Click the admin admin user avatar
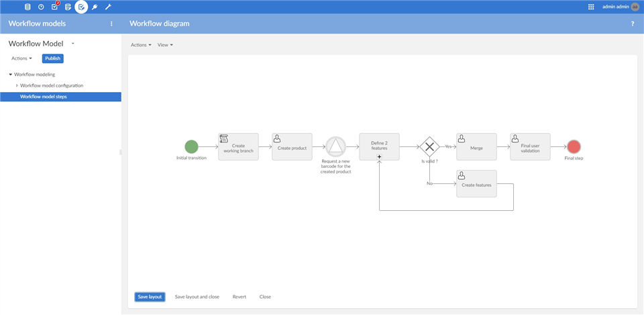The height and width of the screenshot is (315, 644). pyautogui.click(x=635, y=7)
